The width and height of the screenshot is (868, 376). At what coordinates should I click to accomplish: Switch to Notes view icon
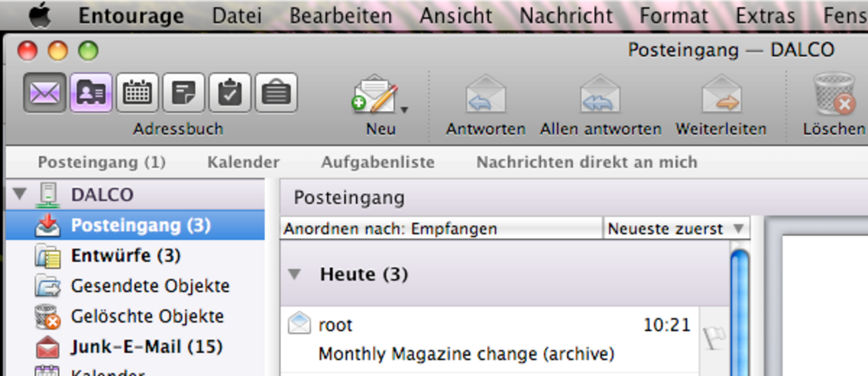coord(183,93)
